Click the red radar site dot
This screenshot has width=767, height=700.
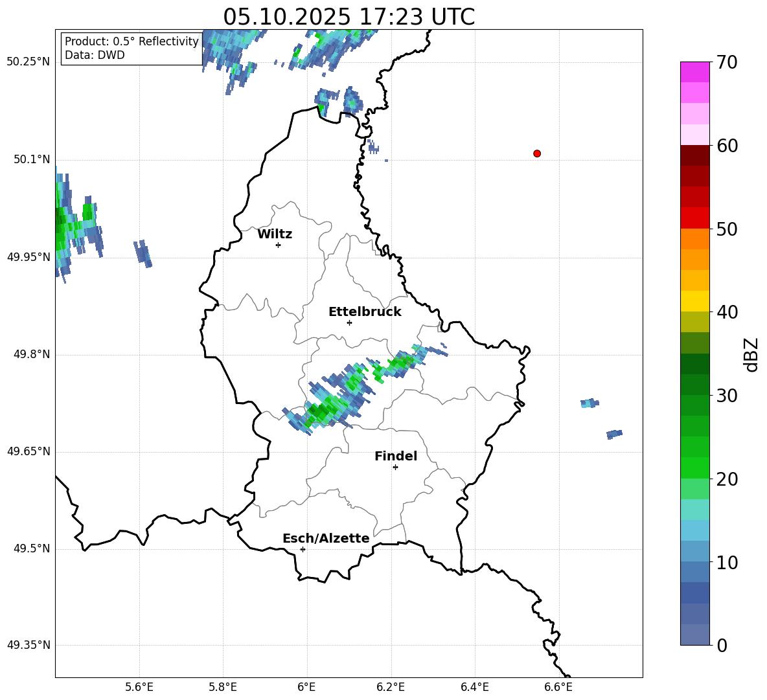537,153
